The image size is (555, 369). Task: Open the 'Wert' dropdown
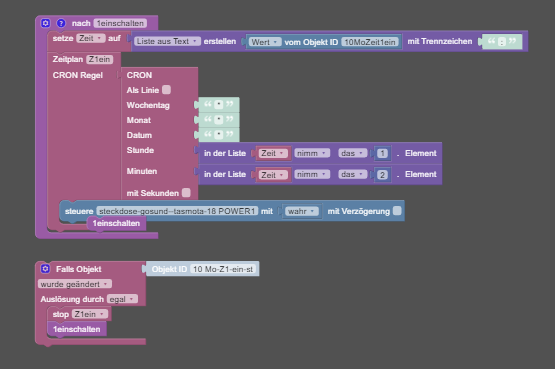pyautogui.click(x=264, y=42)
